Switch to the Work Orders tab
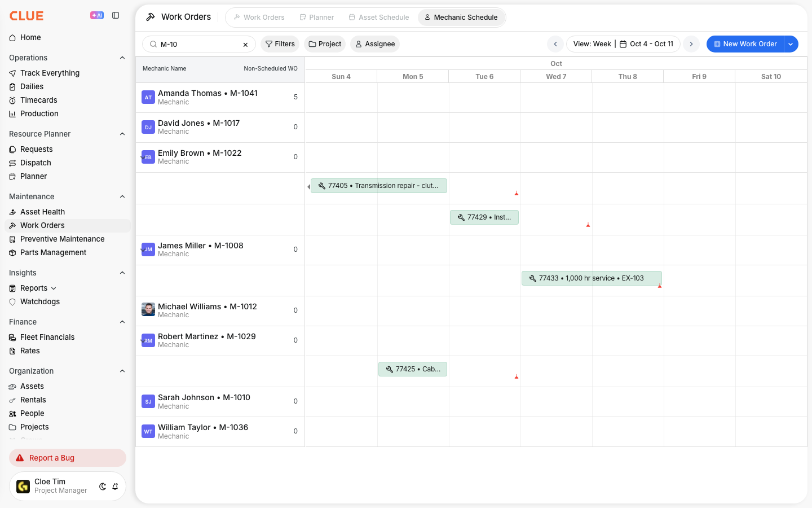The image size is (812, 508). (x=259, y=17)
